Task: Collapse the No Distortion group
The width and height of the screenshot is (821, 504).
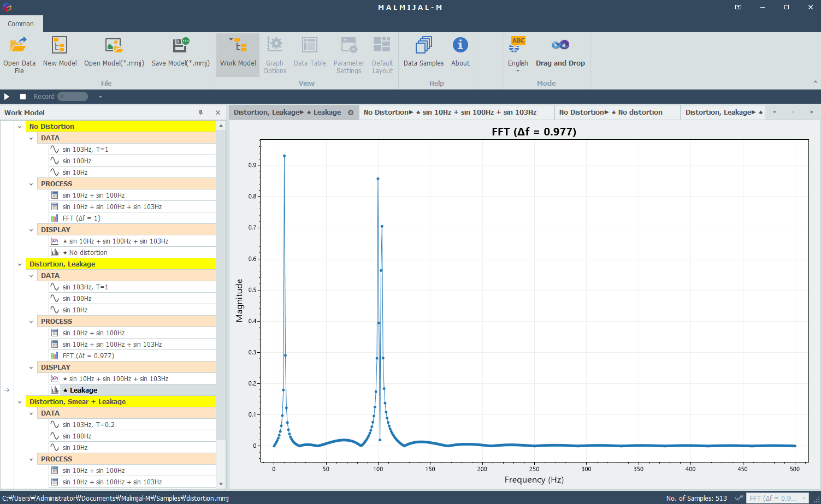Action: coord(20,127)
